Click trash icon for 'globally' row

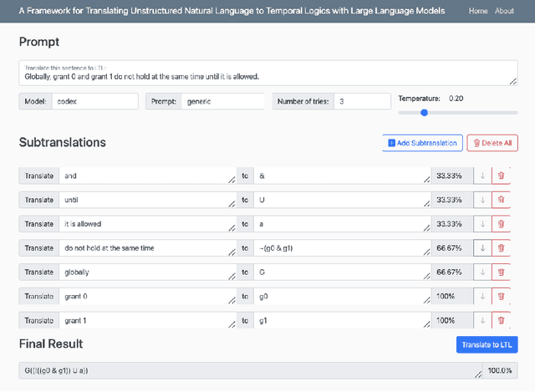501,272
